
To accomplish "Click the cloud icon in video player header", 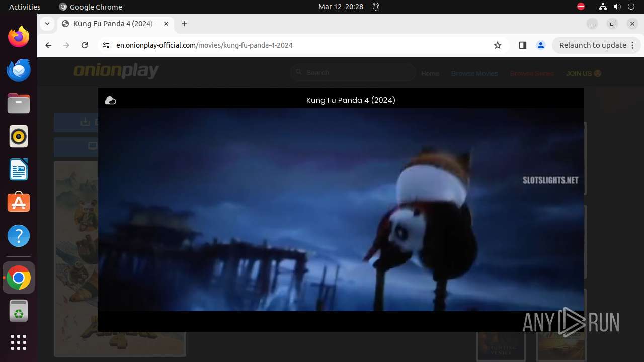I will [x=110, y=101].
